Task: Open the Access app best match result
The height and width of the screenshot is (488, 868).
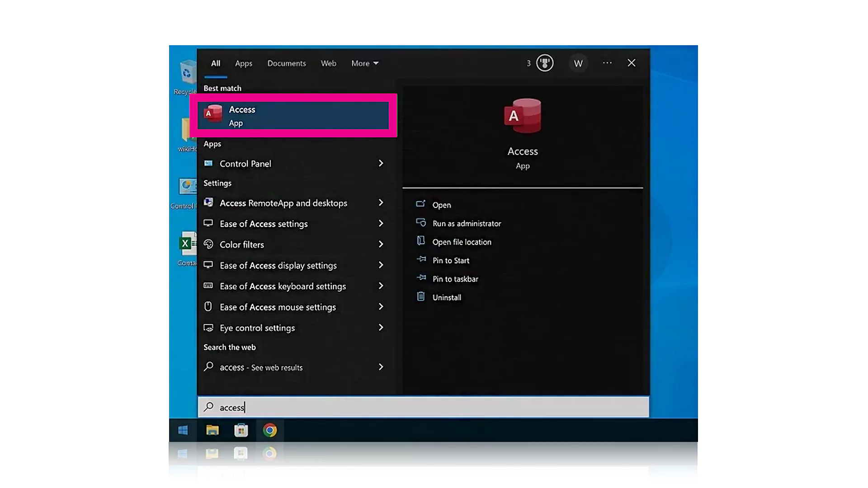Action: click(x=293, y=115)
